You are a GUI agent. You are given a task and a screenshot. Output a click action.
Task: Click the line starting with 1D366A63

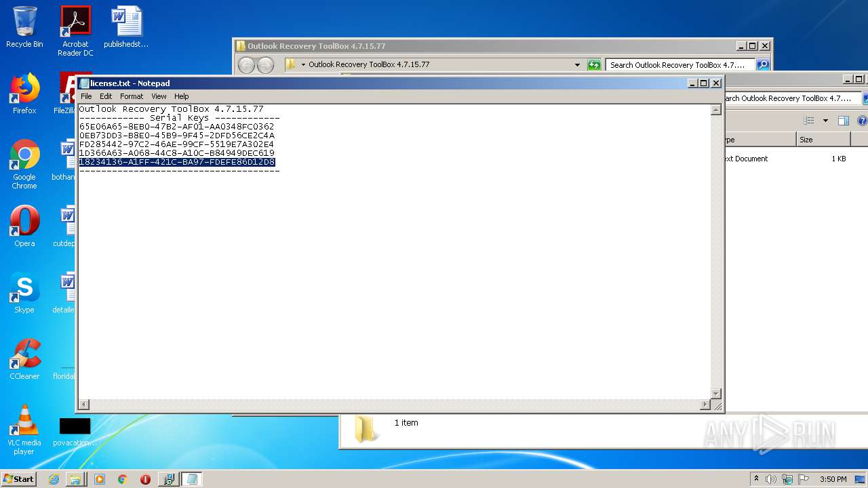click(x=176, y=153)
